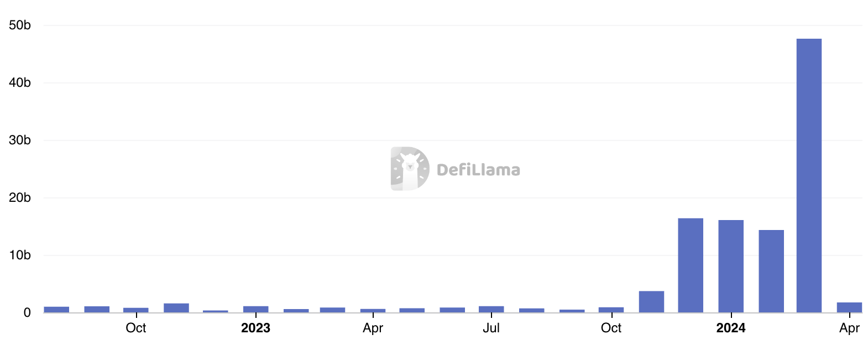Select the October 2022 bar
Viewport: 868px width, 345px height.
(x=136, y=310)
